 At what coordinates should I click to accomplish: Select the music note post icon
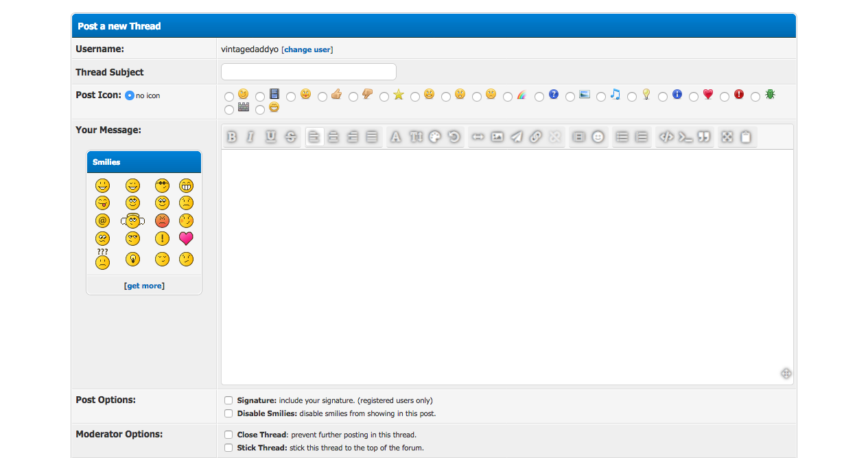click(601, 97)
